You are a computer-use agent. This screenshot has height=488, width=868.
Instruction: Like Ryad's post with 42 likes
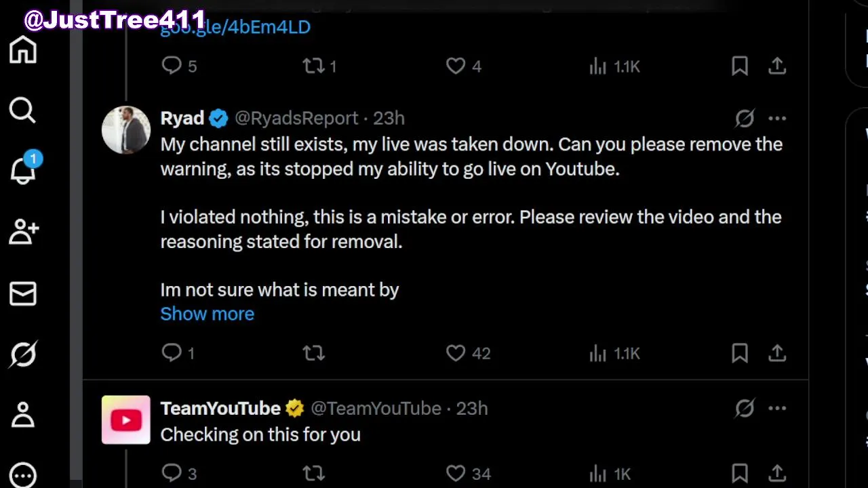click(456, 353)
